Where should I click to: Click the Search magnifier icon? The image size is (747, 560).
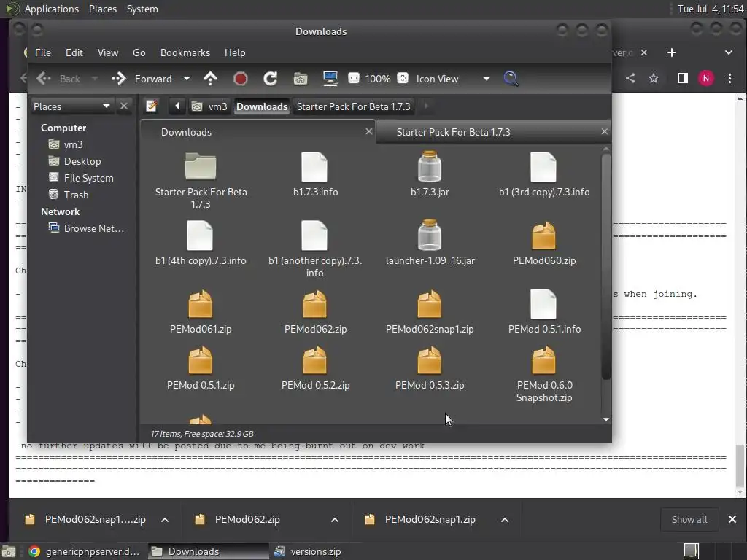(x=511, y=79)
